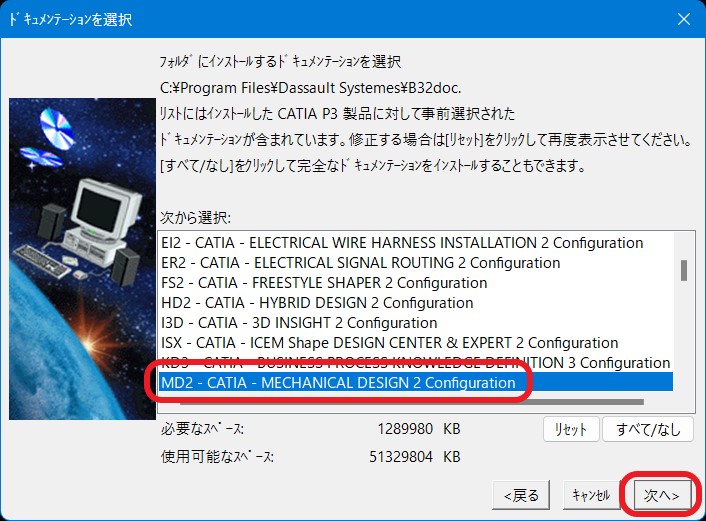Select ISX ICEM Shape DESIGN CENTER entry

pos(416,343)
